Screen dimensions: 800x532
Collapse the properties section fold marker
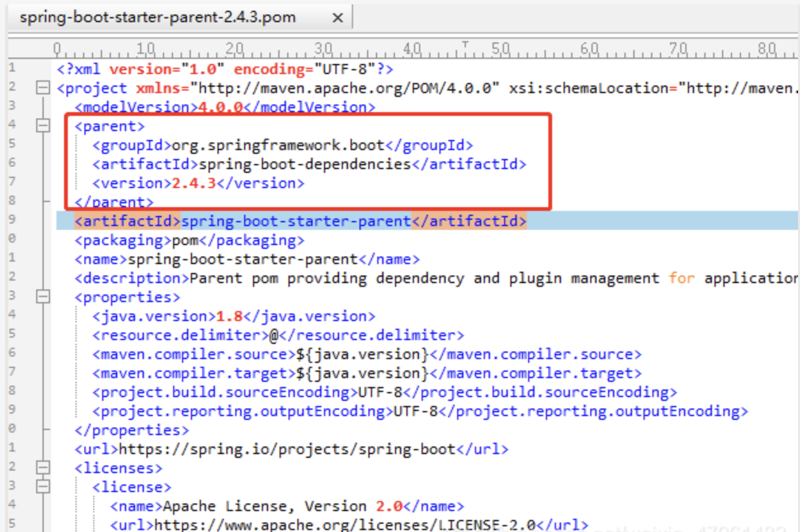click(42, 296)
